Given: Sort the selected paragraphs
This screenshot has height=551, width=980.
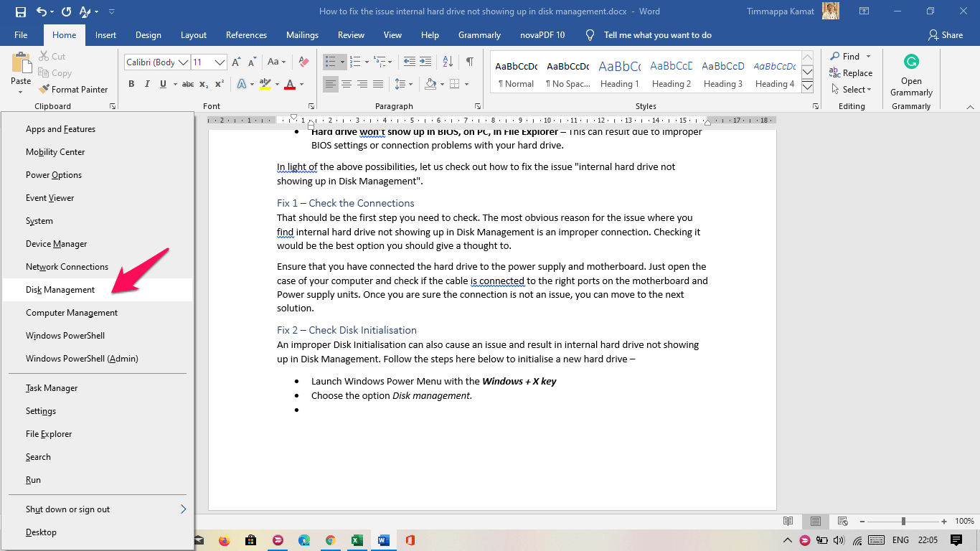Looking at the screenshot, I should tap(448, 62).
